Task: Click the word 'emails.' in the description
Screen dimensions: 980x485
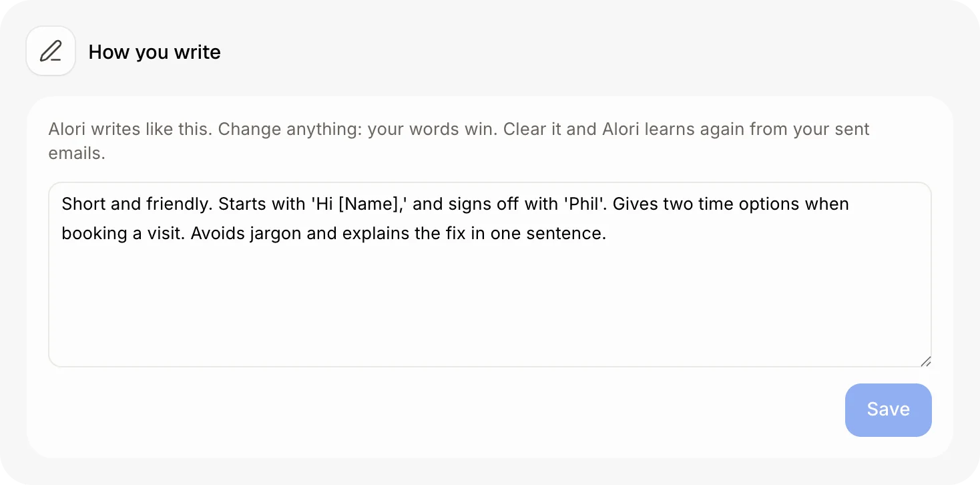Action: [x=77, y=153]
